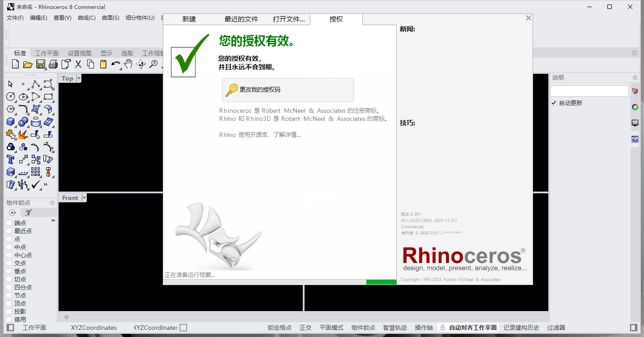This screenshot has width=644, height=337.
Task: Select the Circle tool
Action: [11, 97]
